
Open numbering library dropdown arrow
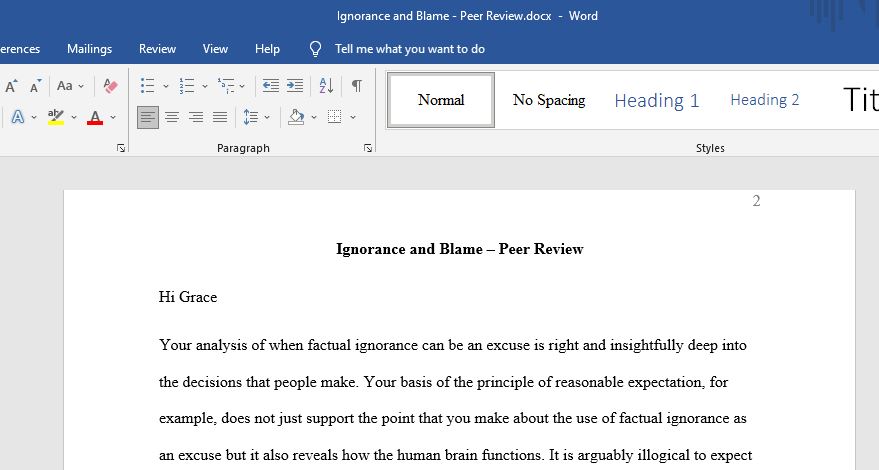[205, 86]
